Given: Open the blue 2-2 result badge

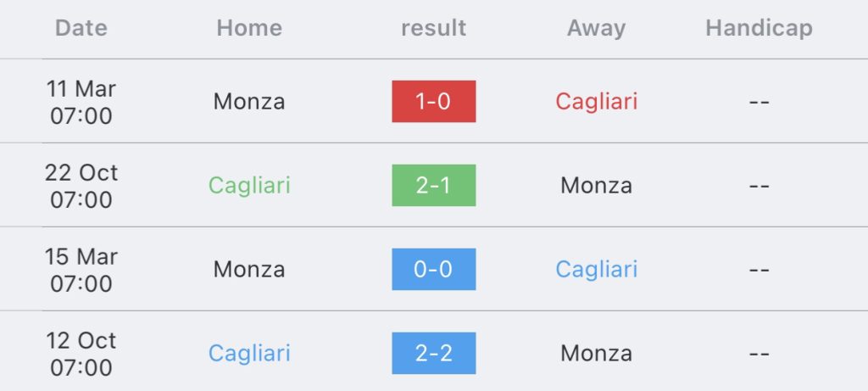Looking at the screenshot, I should pyautogui.click(x=433, y=353).
